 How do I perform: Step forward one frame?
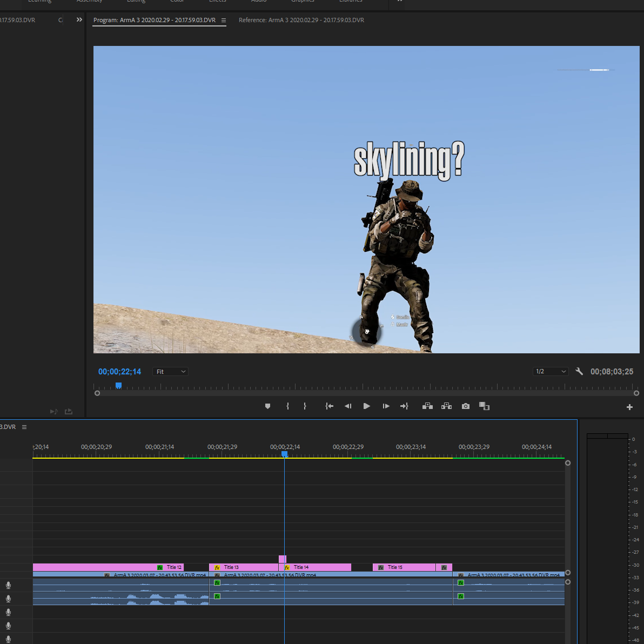(386, 406)
